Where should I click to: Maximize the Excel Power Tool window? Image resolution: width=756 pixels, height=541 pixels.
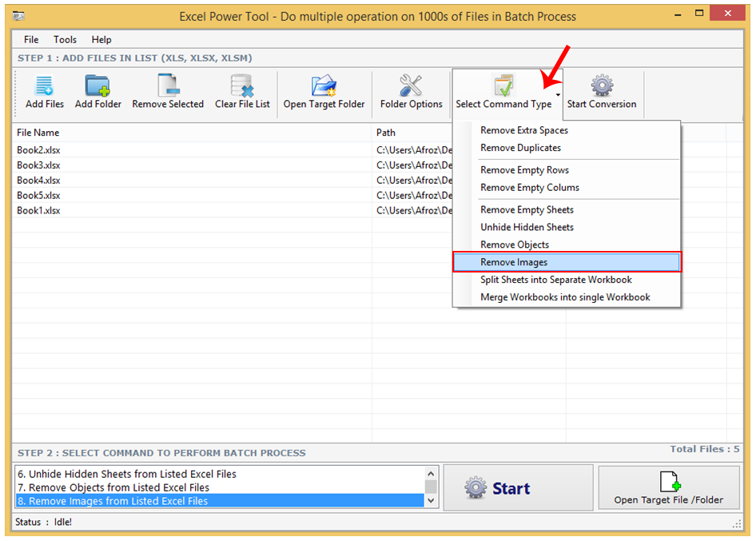pos(699,14)
